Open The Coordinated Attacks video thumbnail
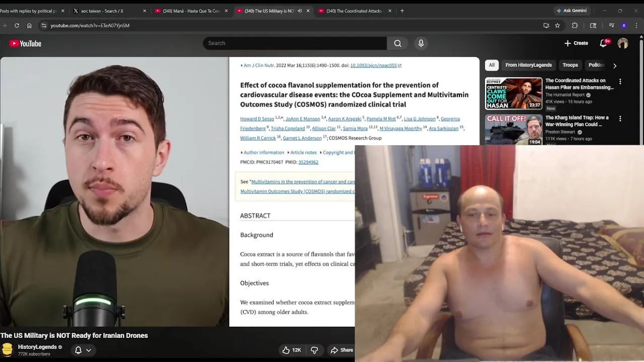Viewport: 644px width, 362px height. 514,94
